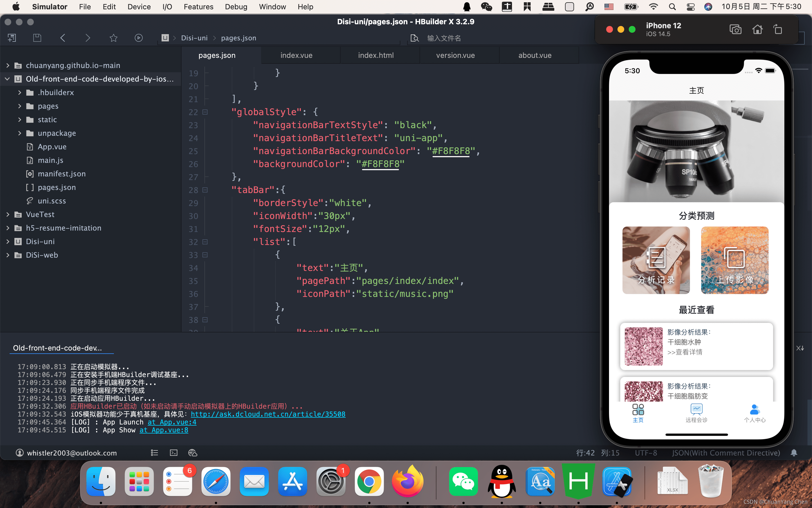Click the bookmark star toolbar icon

113,38
